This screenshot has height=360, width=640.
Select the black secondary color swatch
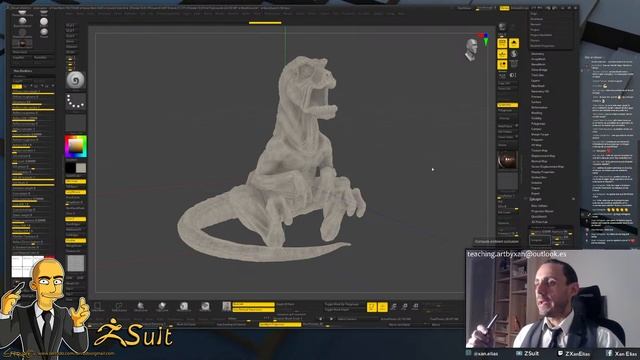[x=70, y=168]
